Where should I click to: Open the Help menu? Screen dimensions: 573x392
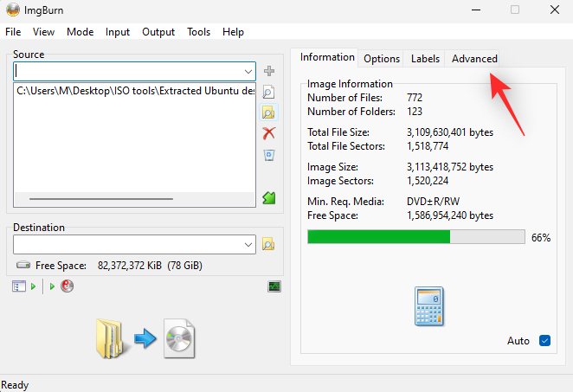[233, 32]
